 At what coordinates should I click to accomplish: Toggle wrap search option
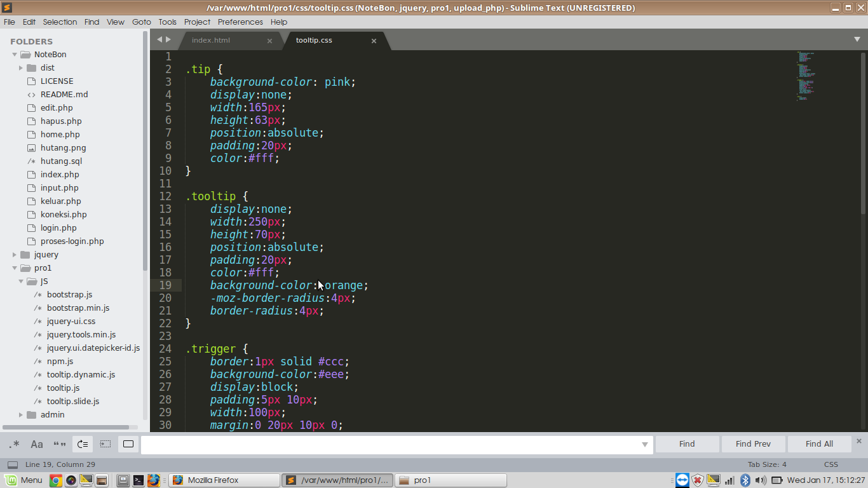pyautogui.click(x=83, y=444)
